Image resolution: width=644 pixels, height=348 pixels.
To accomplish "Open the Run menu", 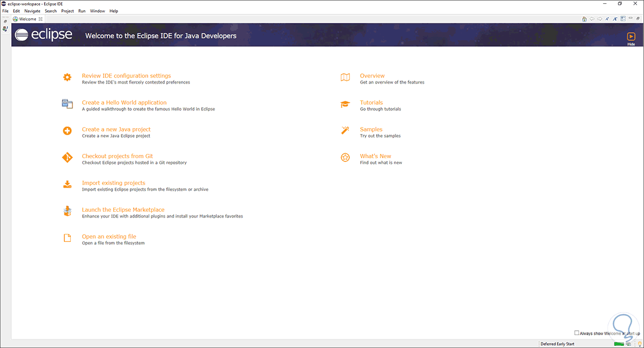I will tap(82, 11).
